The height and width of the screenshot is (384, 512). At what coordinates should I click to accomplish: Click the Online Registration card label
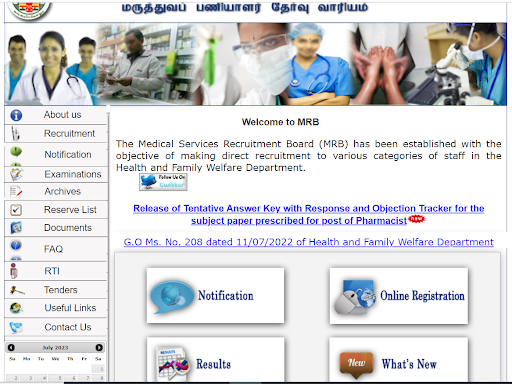pos(422,296)
